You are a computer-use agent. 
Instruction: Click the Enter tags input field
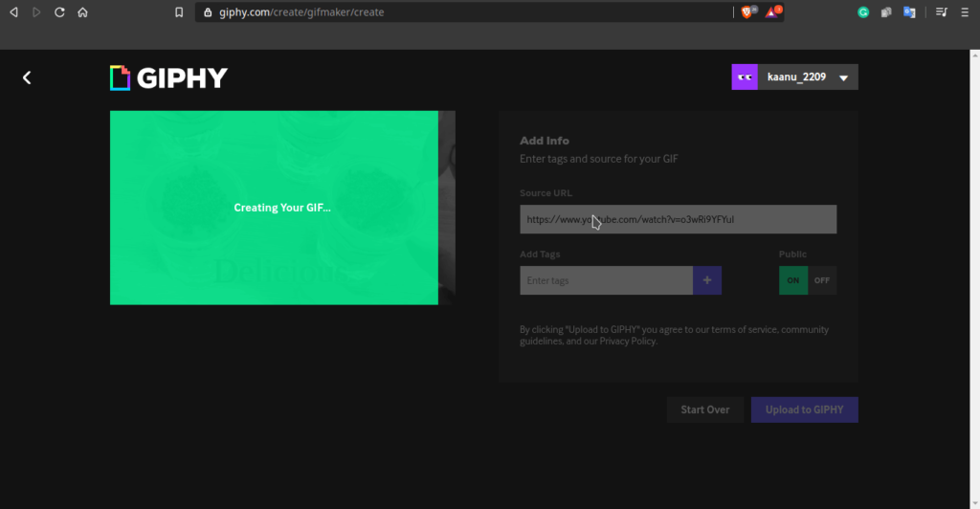coord(606,280)
